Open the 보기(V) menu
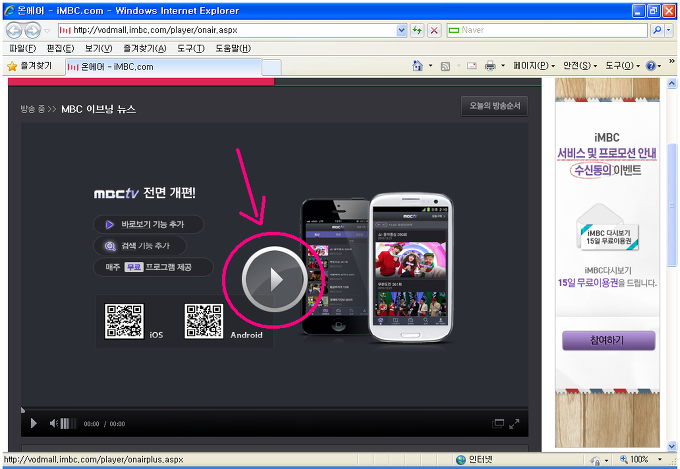The height and width of the screenshot is (469, 680). [x=98, y=48]
